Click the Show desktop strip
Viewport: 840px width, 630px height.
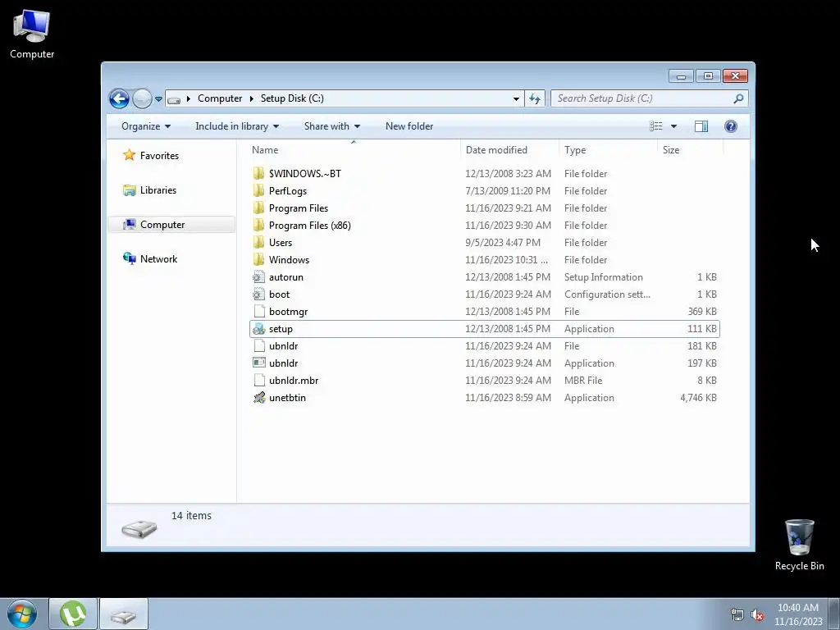click(x=834, y=614)
